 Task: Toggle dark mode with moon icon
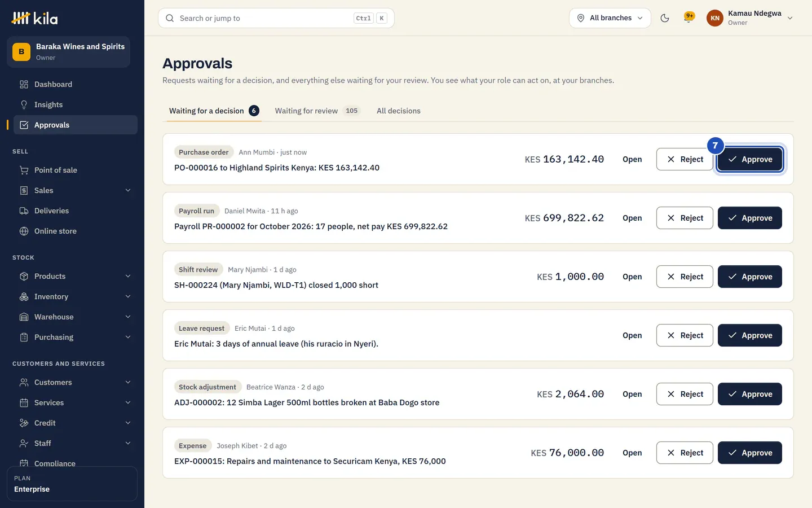pyautogui.click(x=665, y=18)
